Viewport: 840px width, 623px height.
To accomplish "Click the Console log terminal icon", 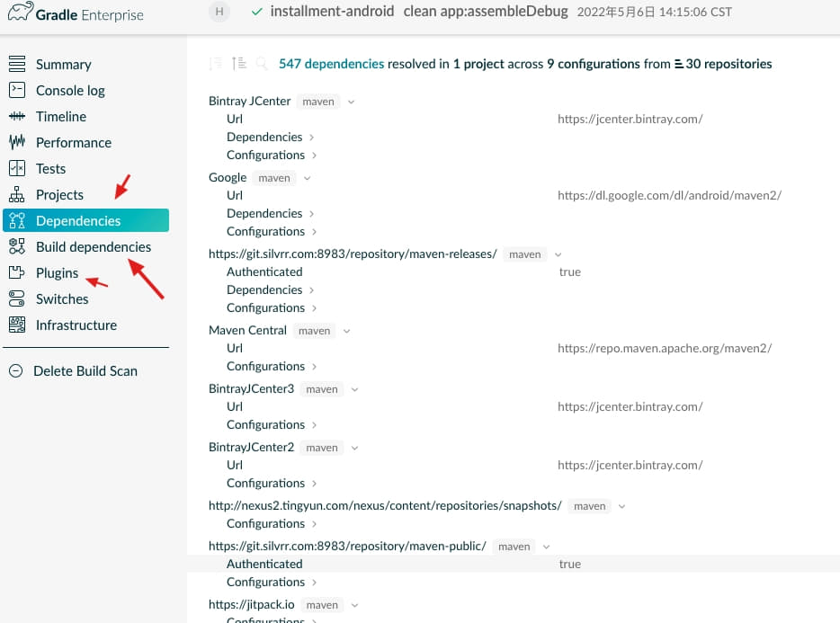I will click(17, 90).
